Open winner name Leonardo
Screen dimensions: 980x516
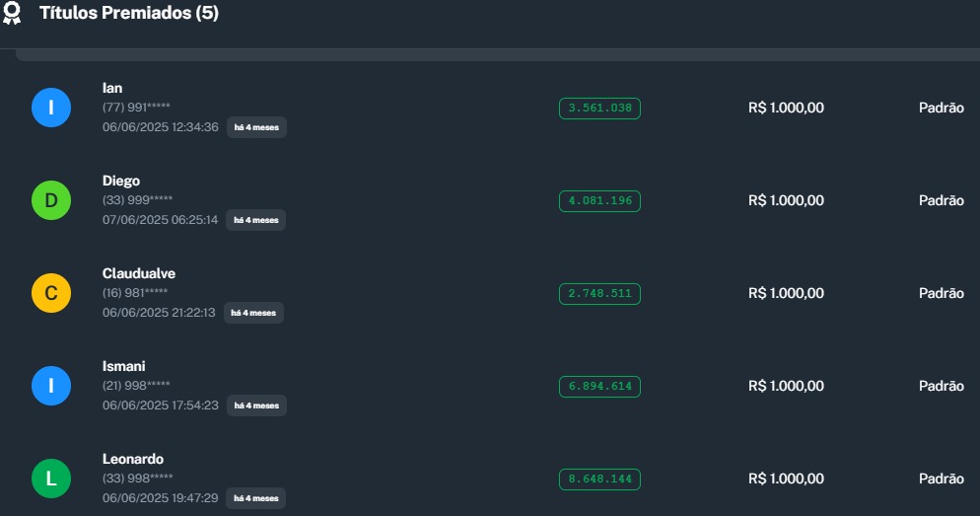click(x=133, y=459)
